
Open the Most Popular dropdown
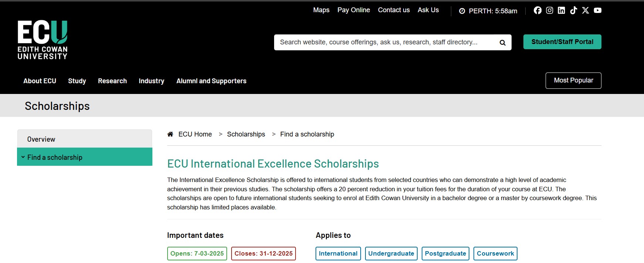573,81
